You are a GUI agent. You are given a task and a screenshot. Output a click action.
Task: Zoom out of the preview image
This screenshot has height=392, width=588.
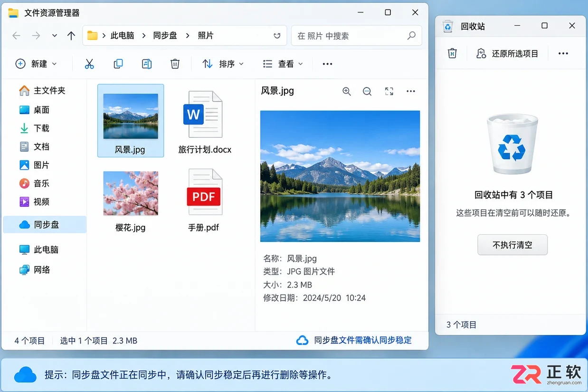click(x=367, y=91)
